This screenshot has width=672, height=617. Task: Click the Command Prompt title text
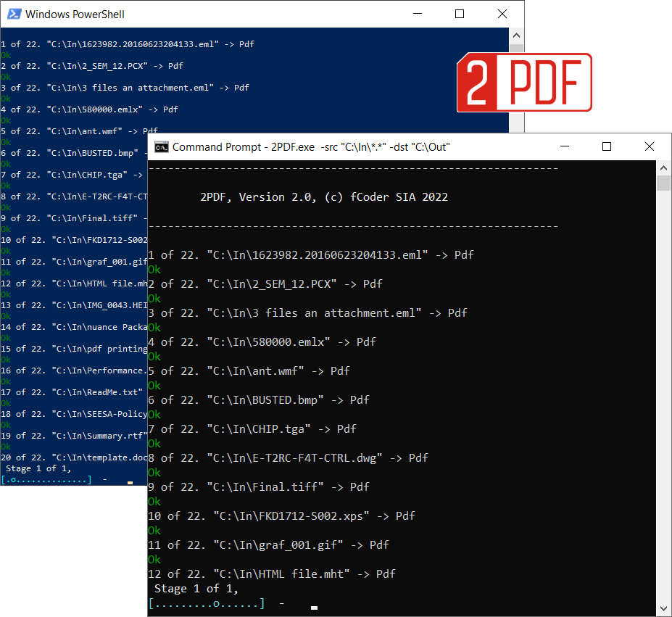(x=217, y=146)
